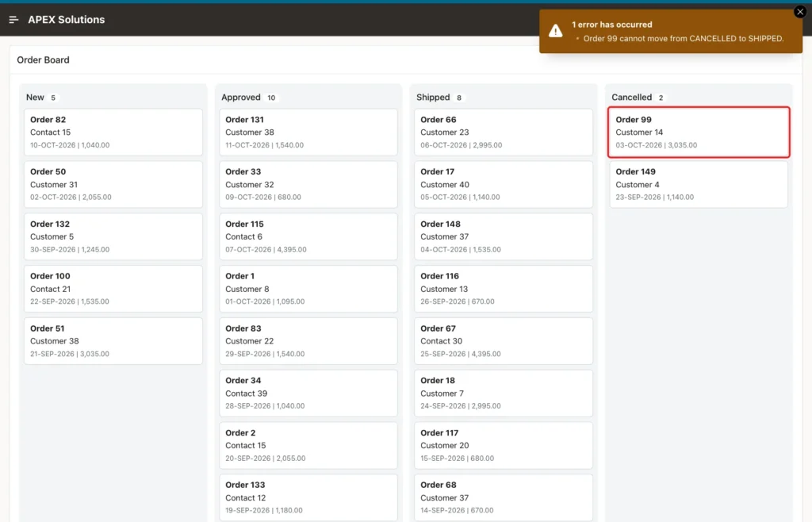Click the Shipped column count badge 8
The image size is (812, 522).
tap(459, 98)
